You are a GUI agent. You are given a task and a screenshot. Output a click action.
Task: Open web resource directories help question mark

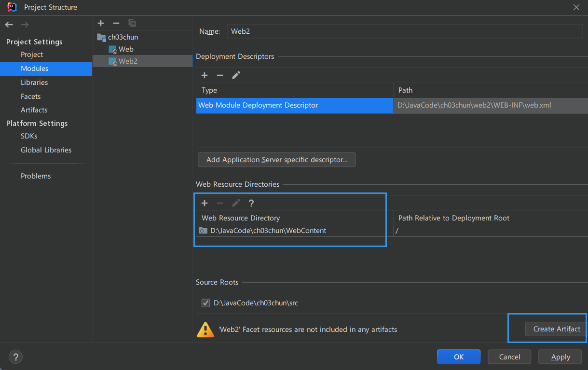tap(251, 203)
